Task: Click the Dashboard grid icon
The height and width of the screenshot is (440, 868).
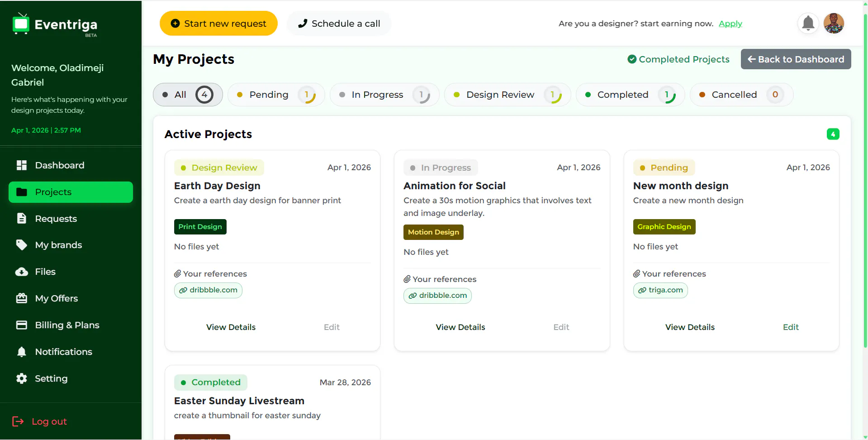Action: 22,165
